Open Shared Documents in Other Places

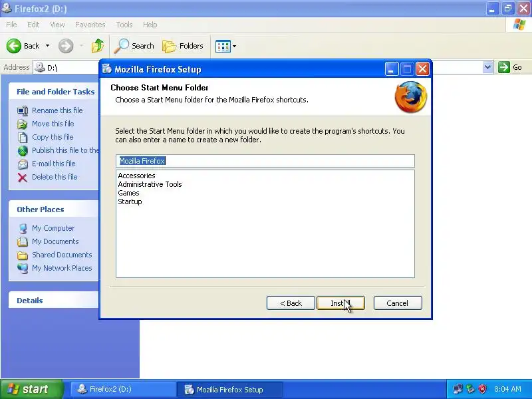click(62, 255)
